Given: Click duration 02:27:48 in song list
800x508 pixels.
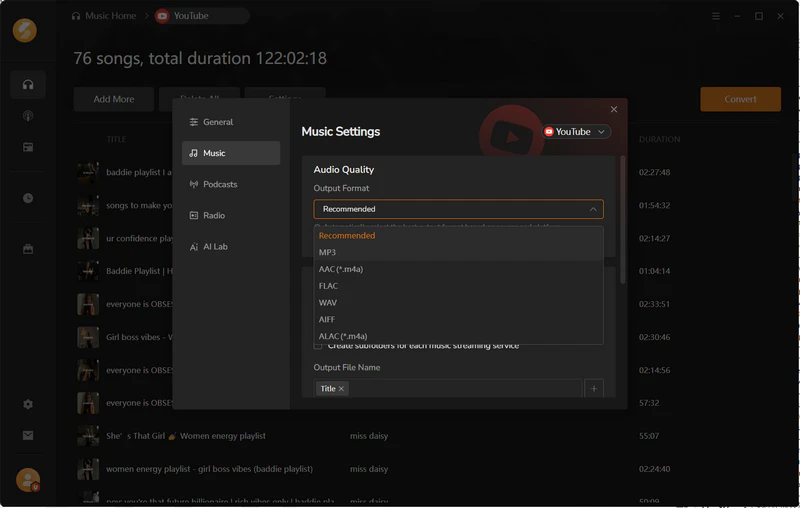Looking at the screenshot, I should [655, 172].
